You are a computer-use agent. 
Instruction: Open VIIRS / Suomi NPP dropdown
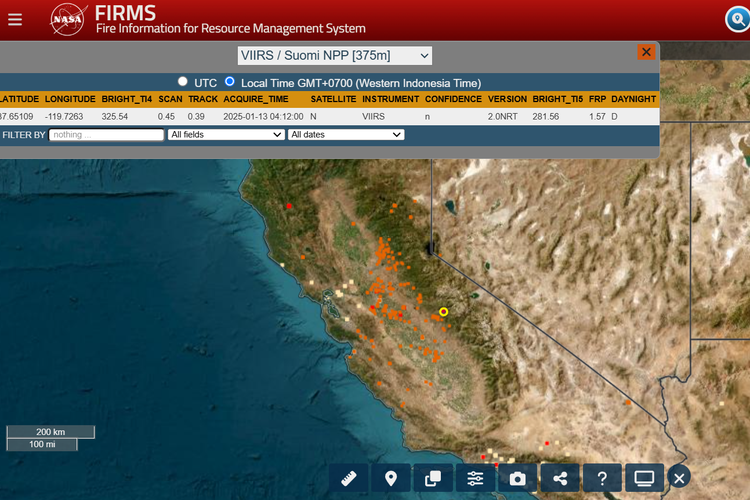(x=335, y=55)
